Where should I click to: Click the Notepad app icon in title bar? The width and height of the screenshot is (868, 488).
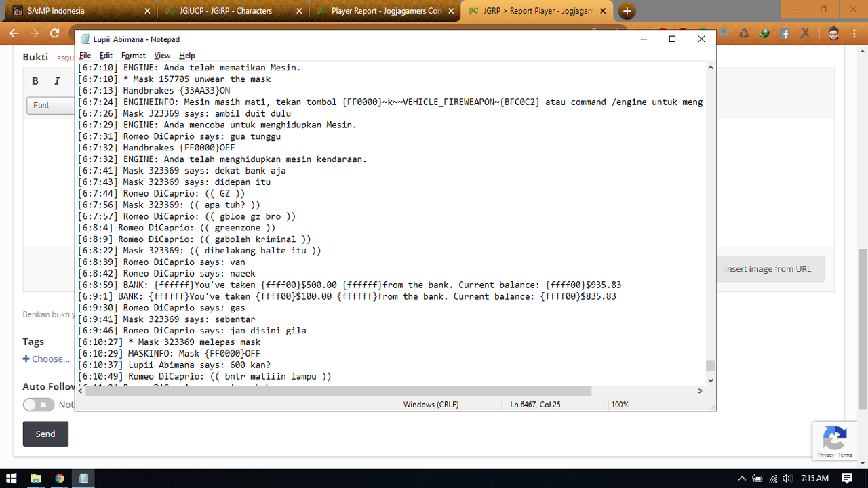[x=85, y=39]
